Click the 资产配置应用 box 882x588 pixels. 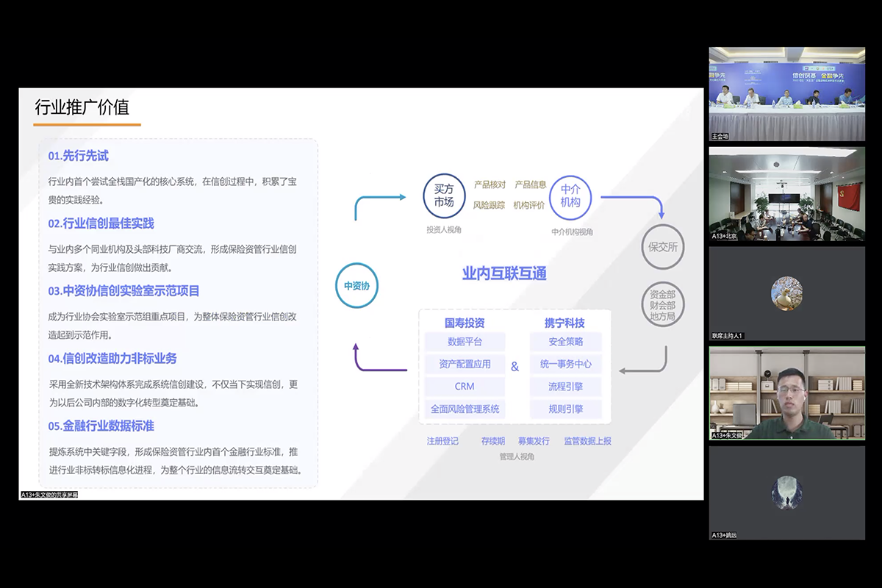pos(465,364)
